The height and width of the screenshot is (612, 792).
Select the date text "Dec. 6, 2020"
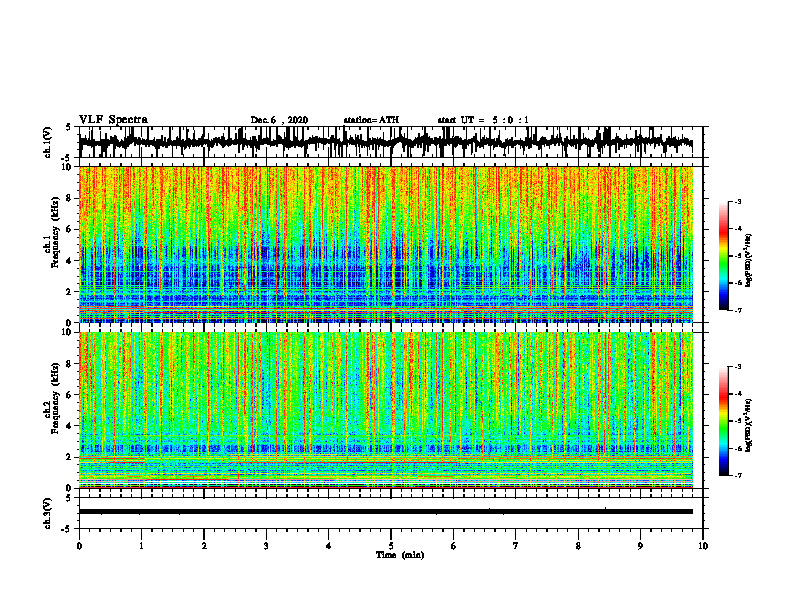point(279,120)
